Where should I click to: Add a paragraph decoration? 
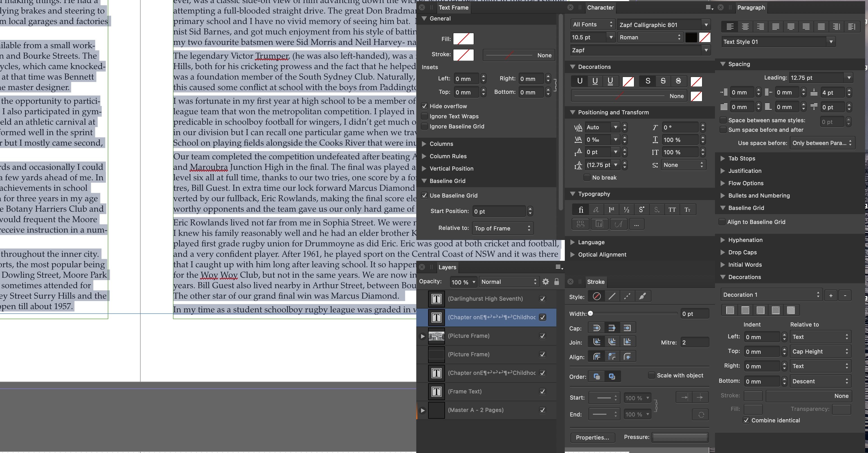pos(831,295)
